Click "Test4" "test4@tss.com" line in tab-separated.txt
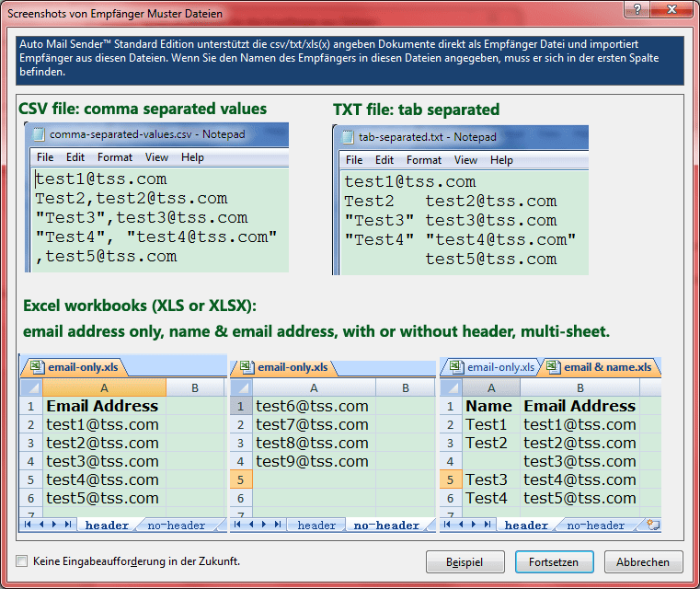700x589 pixels. (460, 240)
